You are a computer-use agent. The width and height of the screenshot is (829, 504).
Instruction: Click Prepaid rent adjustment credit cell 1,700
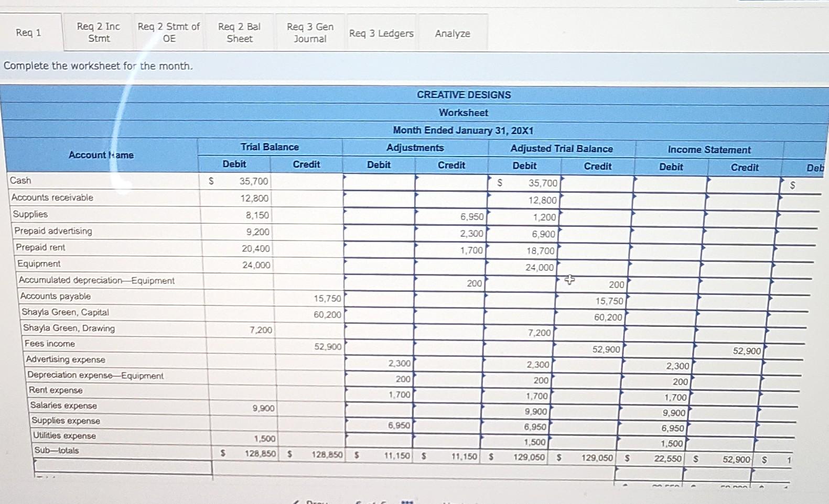[449, 250]
